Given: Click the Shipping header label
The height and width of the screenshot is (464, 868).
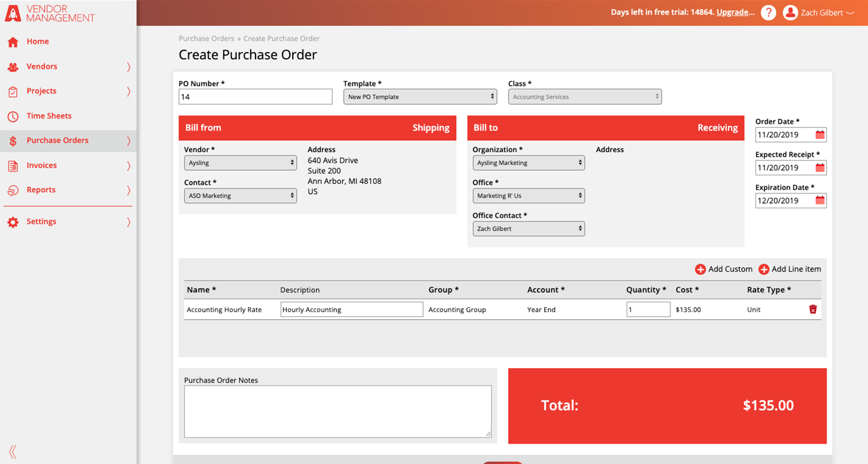Looking at the screenshot, I should tap(431, 128).
